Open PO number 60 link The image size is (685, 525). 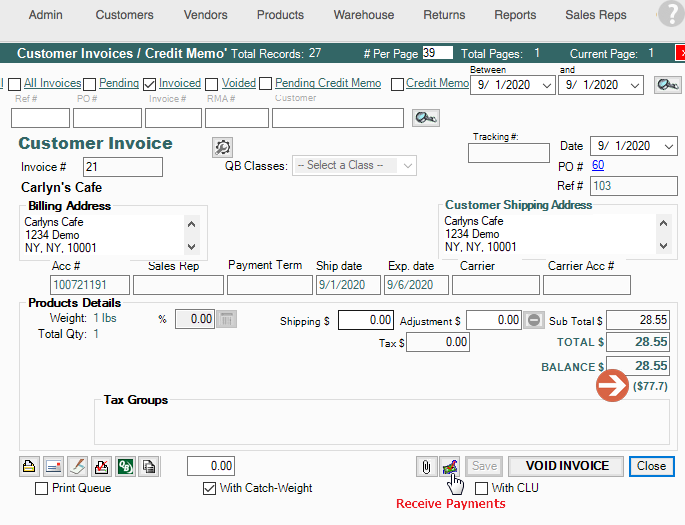tap(598, 165)
